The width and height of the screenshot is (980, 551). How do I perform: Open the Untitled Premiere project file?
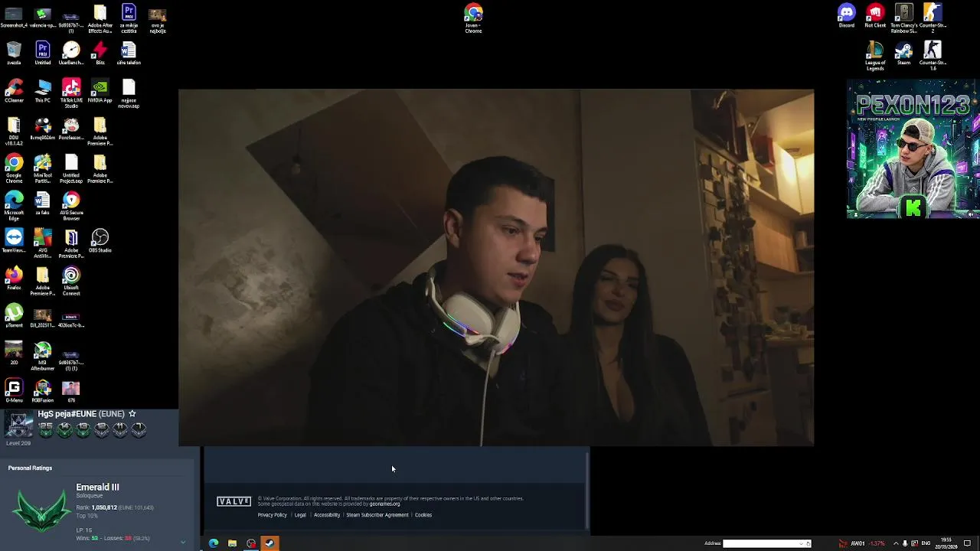[42, 53]
